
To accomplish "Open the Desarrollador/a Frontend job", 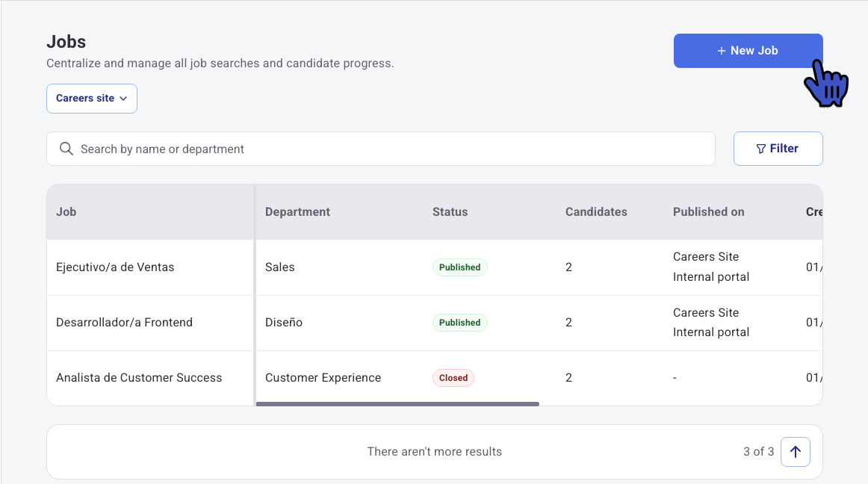I will 125,323.
